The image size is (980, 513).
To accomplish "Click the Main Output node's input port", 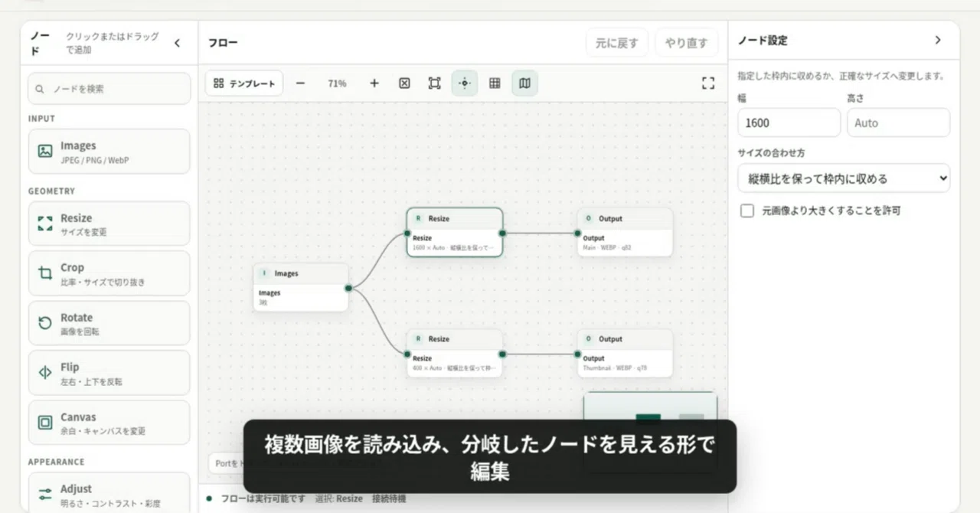I will coord(578,233).
